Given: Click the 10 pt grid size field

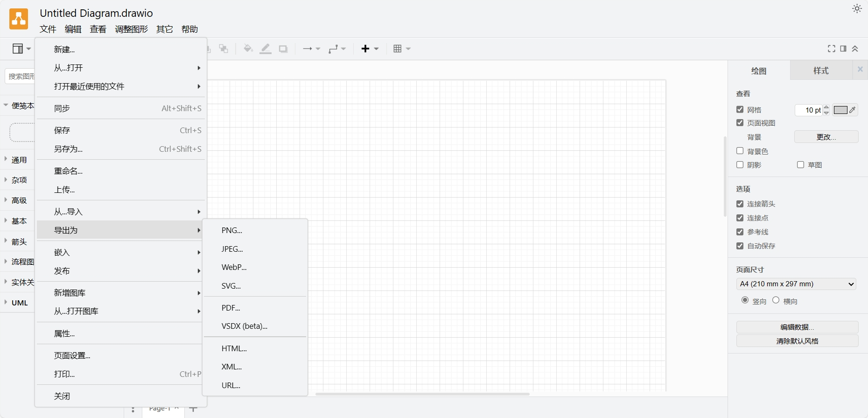Looking at the screenshot, I should tap(809, 110).
